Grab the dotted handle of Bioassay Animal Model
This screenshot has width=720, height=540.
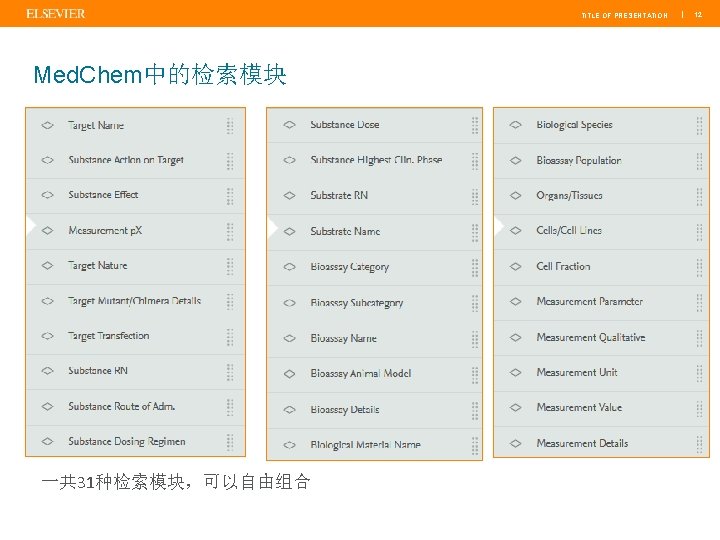475,375
